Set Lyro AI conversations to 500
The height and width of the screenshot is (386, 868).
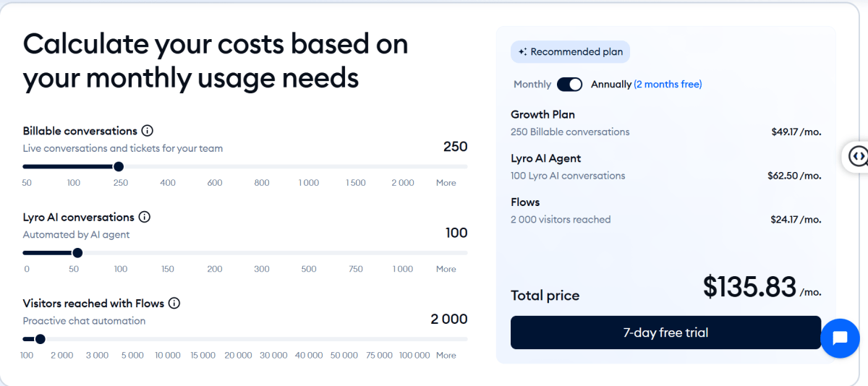(309, 269)
